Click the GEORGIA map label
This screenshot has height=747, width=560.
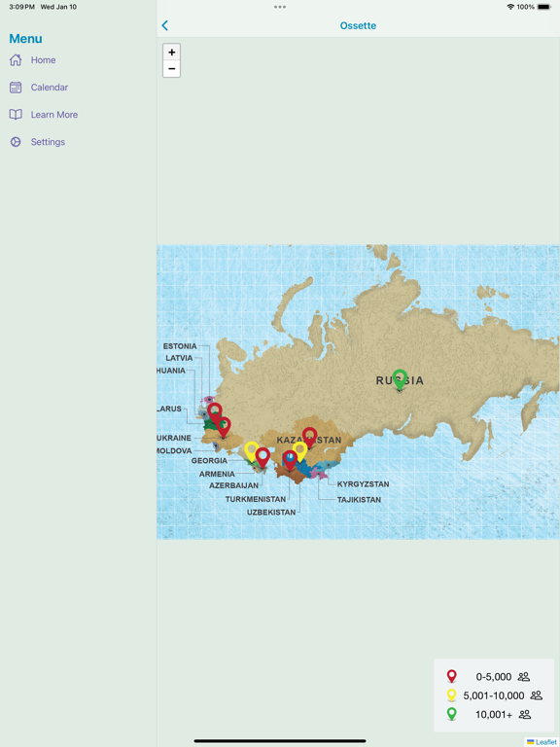coord(210,461)
